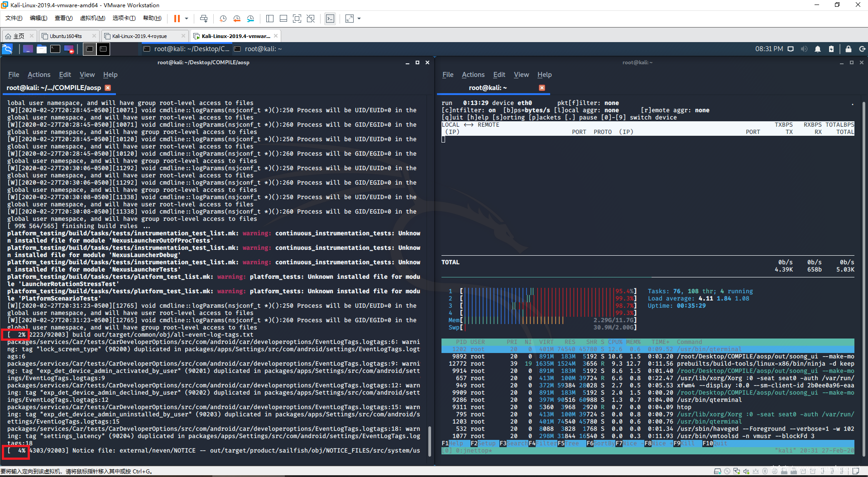
Task: Toggle the console view button in toolbar
Action: [330, 19]
